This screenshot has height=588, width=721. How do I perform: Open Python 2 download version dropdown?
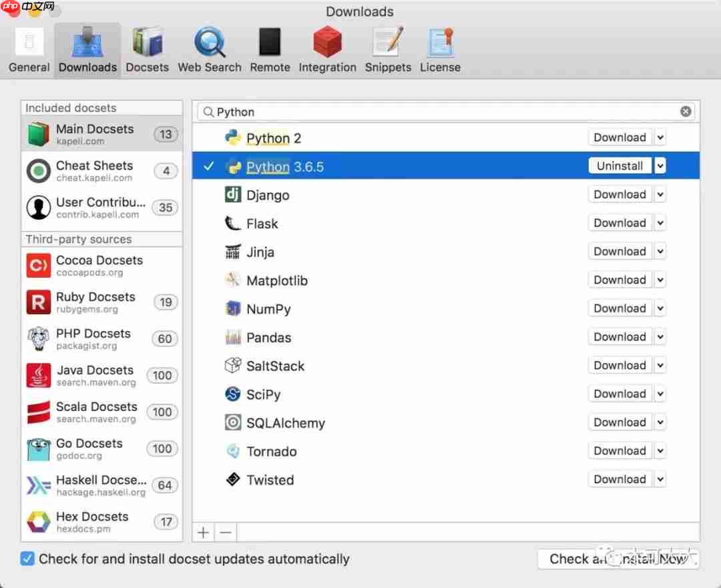[660, 137]
